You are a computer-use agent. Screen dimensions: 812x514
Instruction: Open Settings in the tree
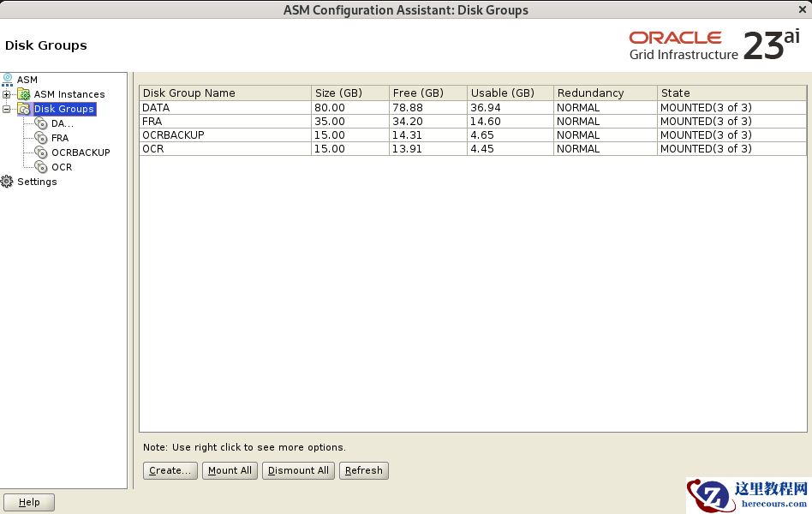[37, 182]
